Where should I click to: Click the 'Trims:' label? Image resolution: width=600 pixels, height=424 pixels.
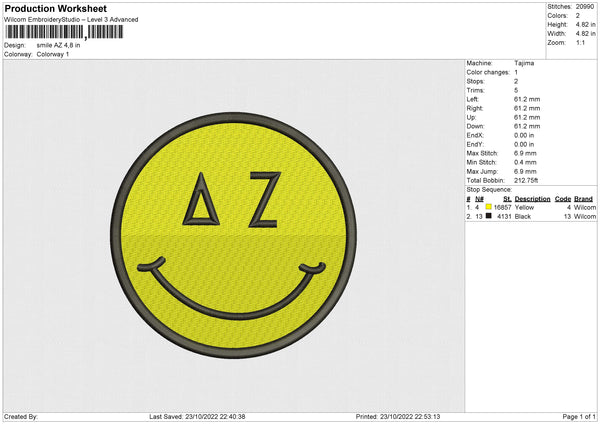point(476,90)
